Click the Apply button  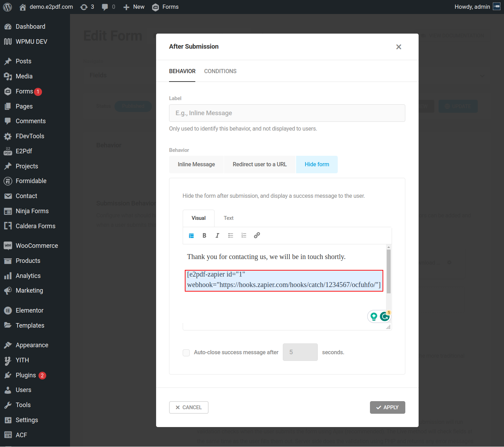387,407
